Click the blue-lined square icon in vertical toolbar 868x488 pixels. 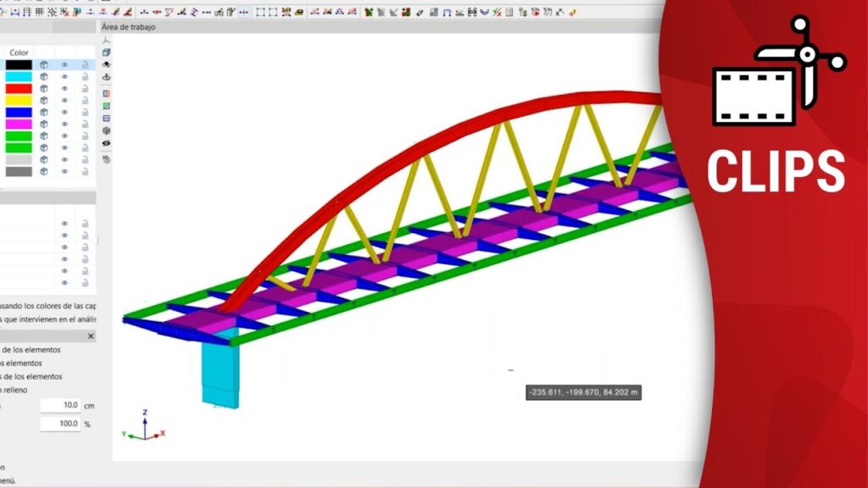coord(106,119)
